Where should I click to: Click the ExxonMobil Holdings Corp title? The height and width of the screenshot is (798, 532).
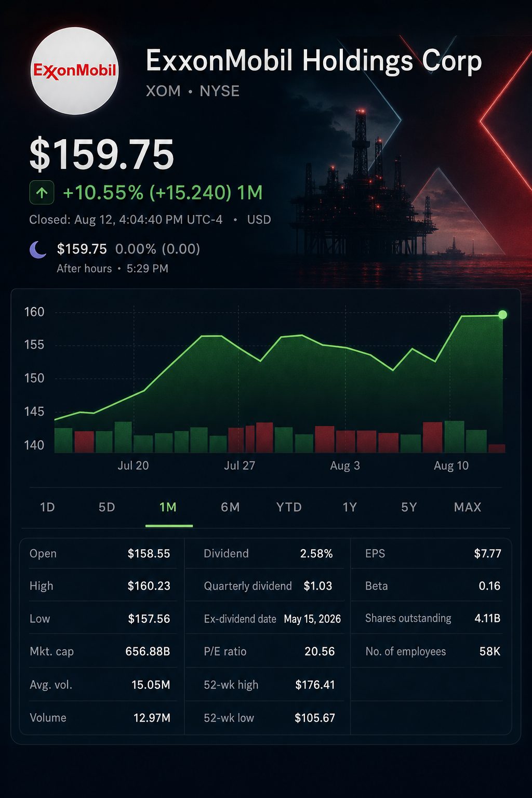coord(314,61)
